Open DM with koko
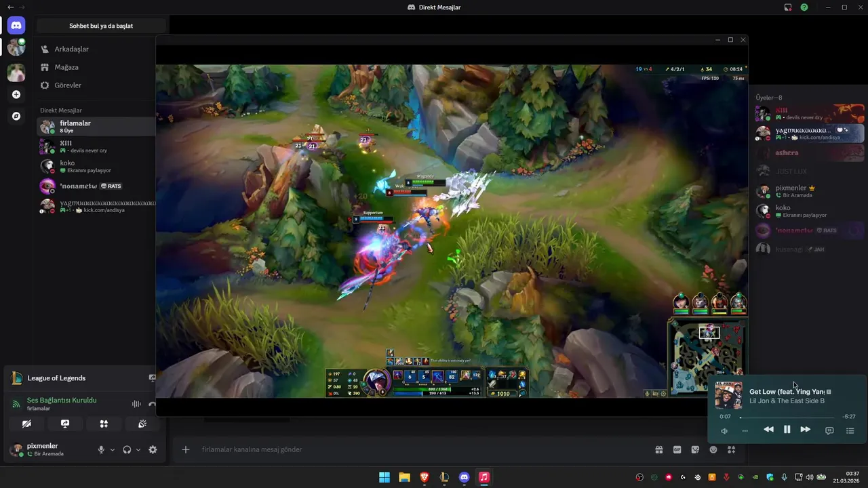Screen dimensions: 868x488 (x=96, y=166)
